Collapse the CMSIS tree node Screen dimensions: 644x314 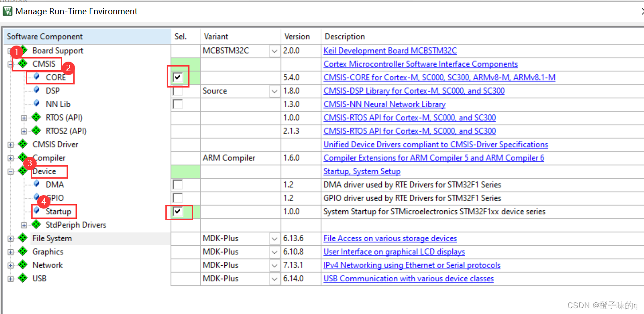point(10,64)
